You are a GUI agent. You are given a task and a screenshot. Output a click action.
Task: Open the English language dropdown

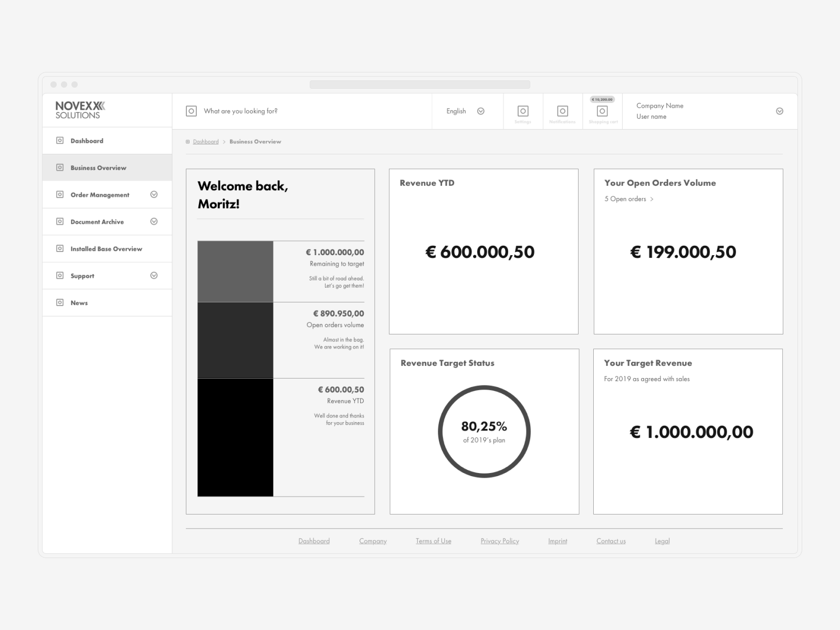tap(466, 111)
